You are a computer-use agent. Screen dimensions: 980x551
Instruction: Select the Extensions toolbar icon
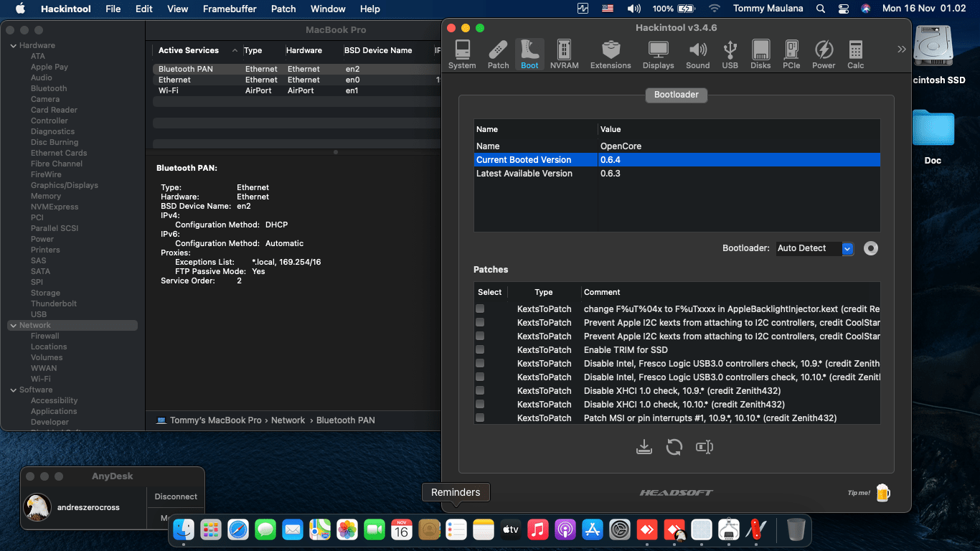coord(611,55)
